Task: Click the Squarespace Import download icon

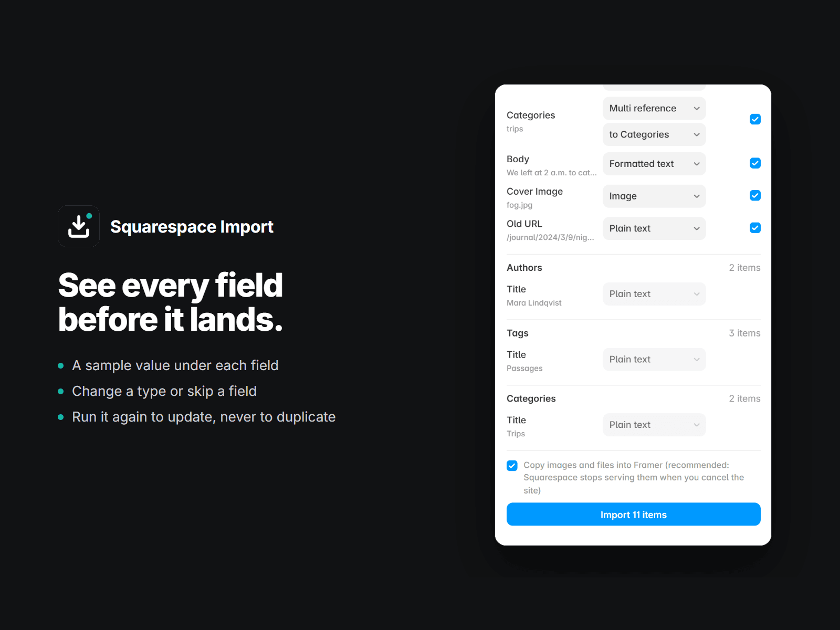Action: coord(79,226)
